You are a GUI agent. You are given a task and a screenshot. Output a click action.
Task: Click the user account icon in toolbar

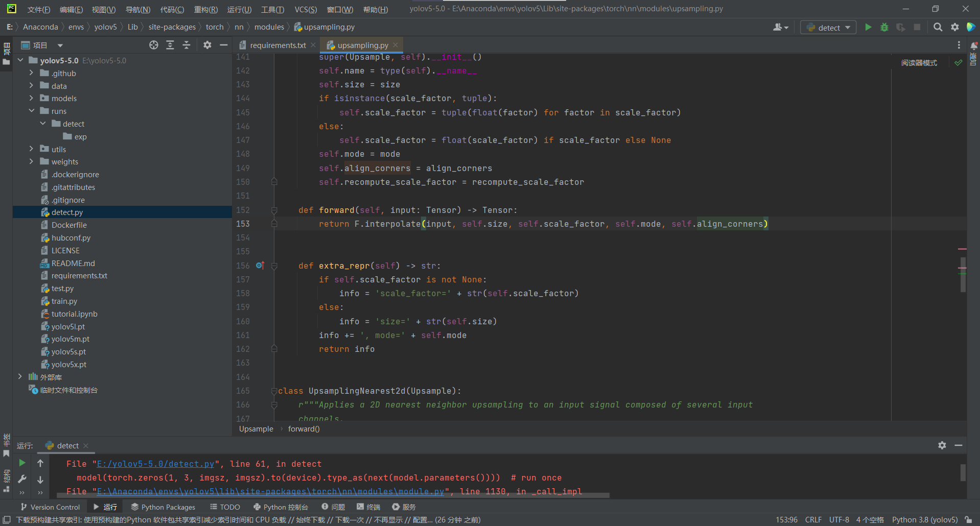click(781, 27)
